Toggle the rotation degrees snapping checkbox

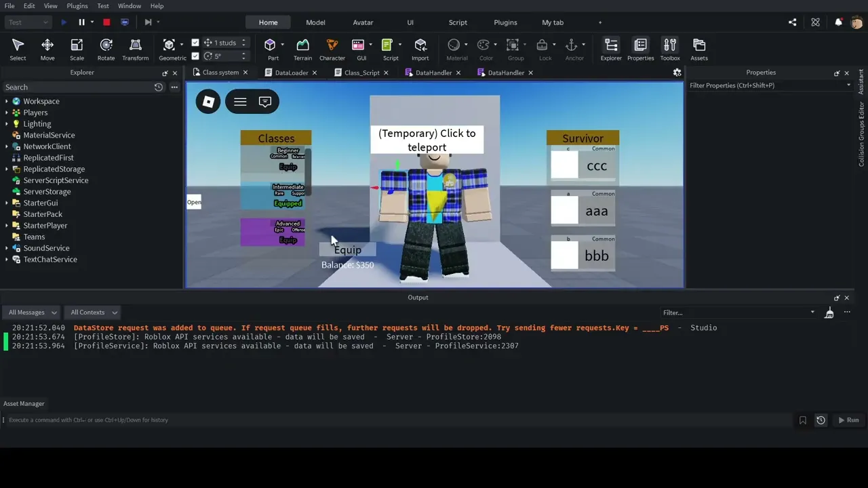[x=195, y=56]
